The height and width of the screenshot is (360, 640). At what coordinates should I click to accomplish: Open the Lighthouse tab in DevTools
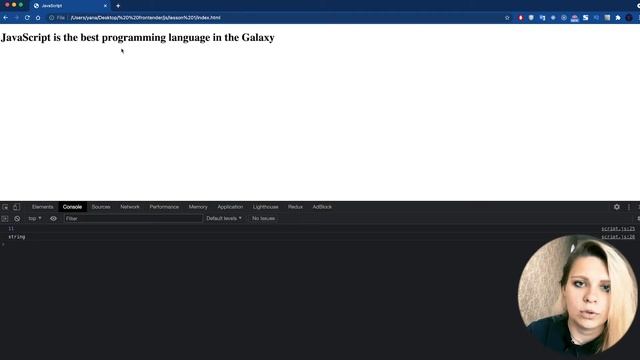click(x=265, y=207)
